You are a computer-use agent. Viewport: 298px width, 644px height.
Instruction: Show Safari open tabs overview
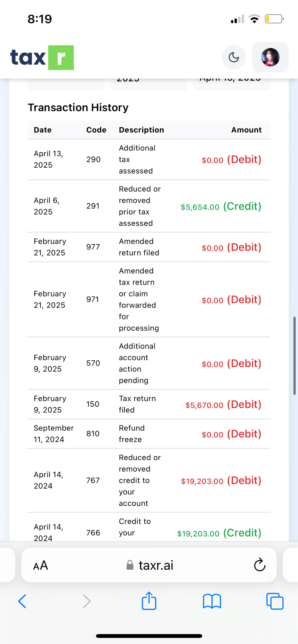[x=275, y=601]
